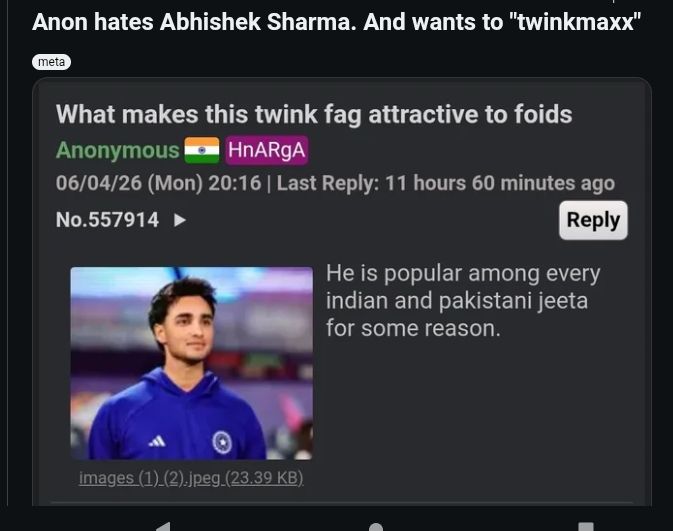Open the attached photo thumbnail
Image resolution: width=673 pixels, height=531 pixels.
tap(191, 363)
